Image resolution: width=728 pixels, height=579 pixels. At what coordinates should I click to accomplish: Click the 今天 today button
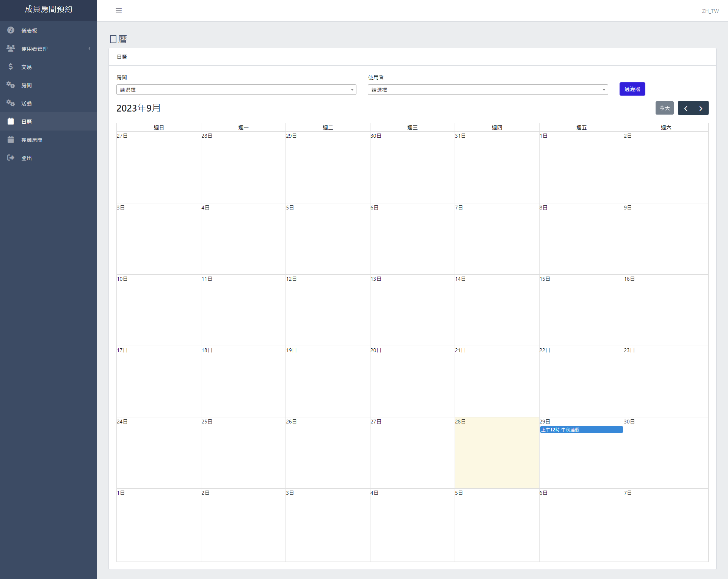point(664,108)
